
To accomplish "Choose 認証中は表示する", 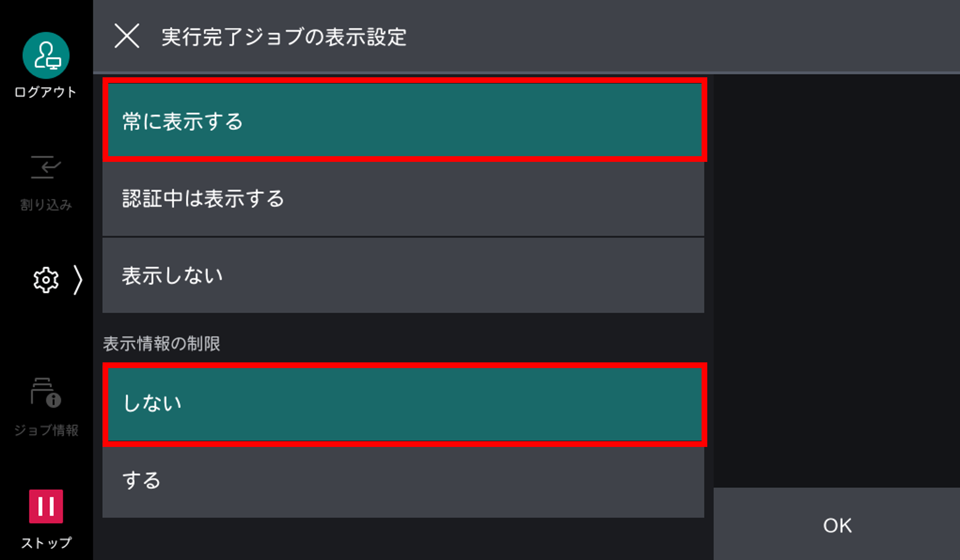I will pyautogui.click(x=403, y=198).
